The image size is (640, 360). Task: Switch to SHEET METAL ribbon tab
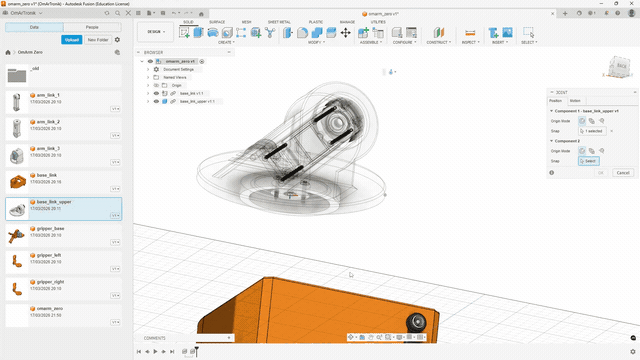(279, 22)
